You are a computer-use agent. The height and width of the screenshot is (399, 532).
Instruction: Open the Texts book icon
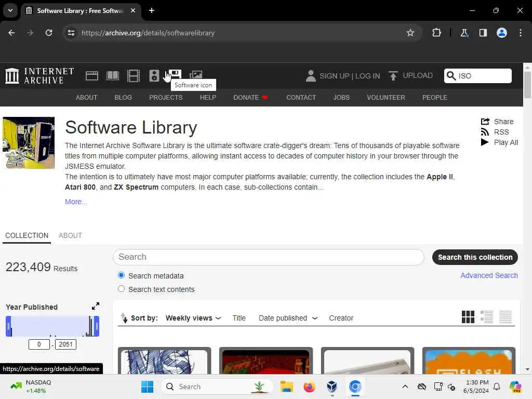(x=113, y=76)
